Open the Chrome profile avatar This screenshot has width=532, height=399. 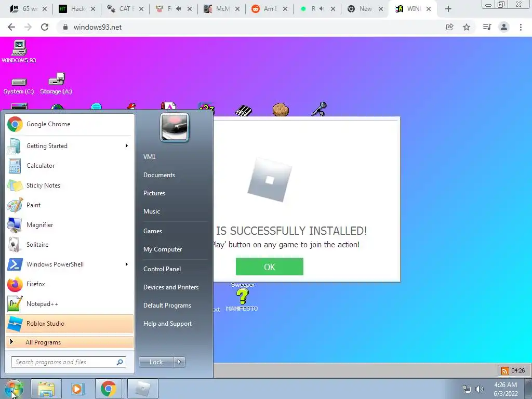pyautogui.click(x=504, y=27)
